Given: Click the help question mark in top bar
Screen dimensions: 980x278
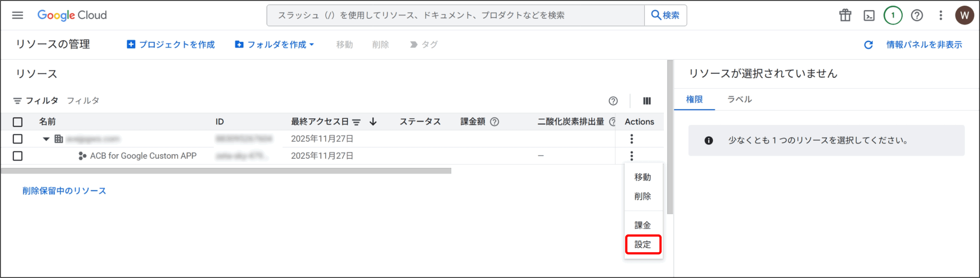Looking at the screenshot, I should pyautogui.click(x=917, y=15).
